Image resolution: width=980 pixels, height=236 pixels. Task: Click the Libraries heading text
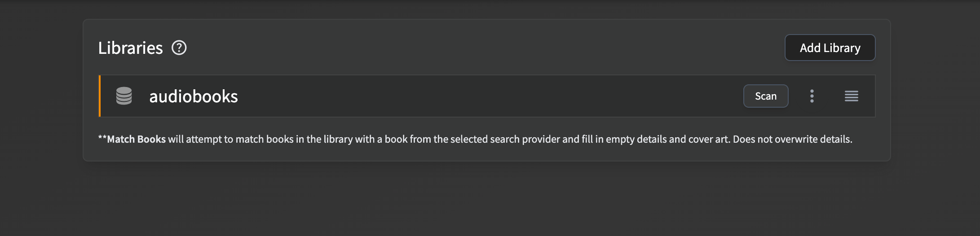tap(130, 48)
